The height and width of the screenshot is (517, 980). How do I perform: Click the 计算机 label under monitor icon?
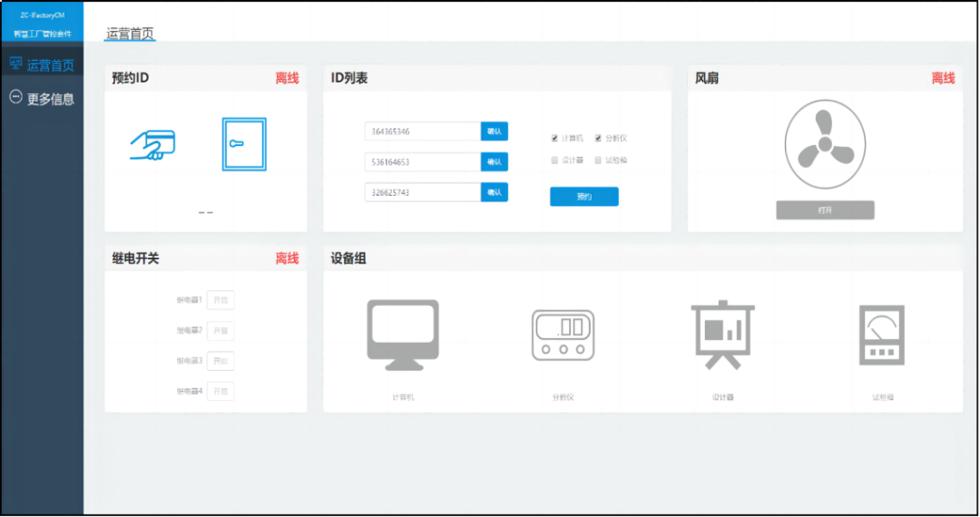coord(403,397)
